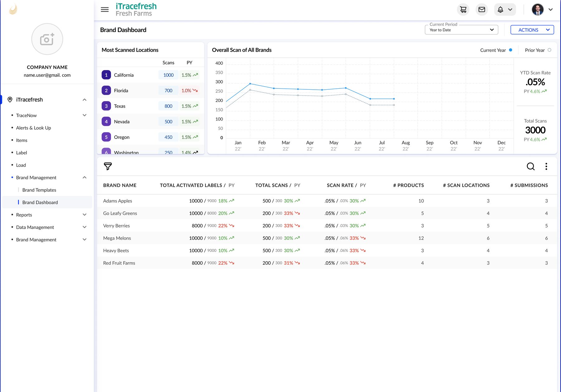Upload company photo via camera icon
The image size is (561, 392).
tap(47, 39)
